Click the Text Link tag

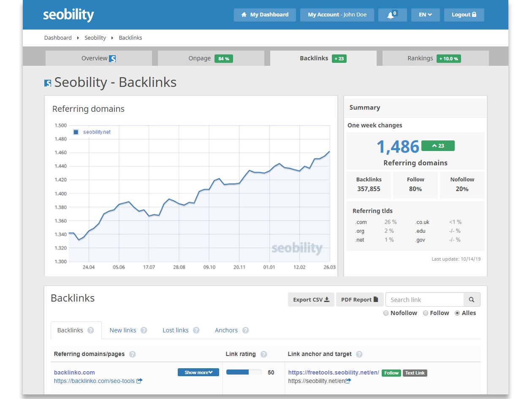pos(415,373)
